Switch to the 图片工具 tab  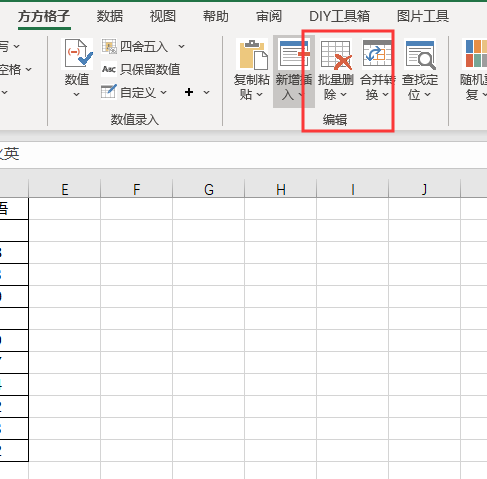click(x=422, y=16)
